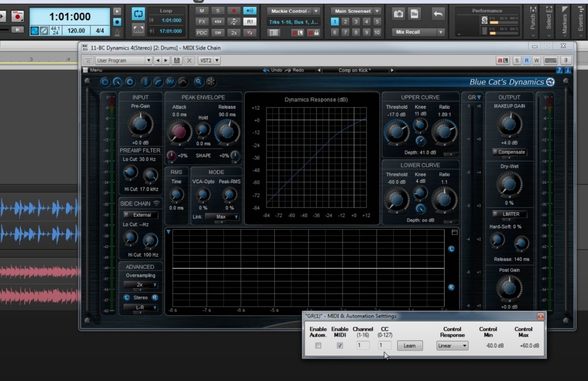
Task: Click the CC number input field
Action: tap(384, 345)
